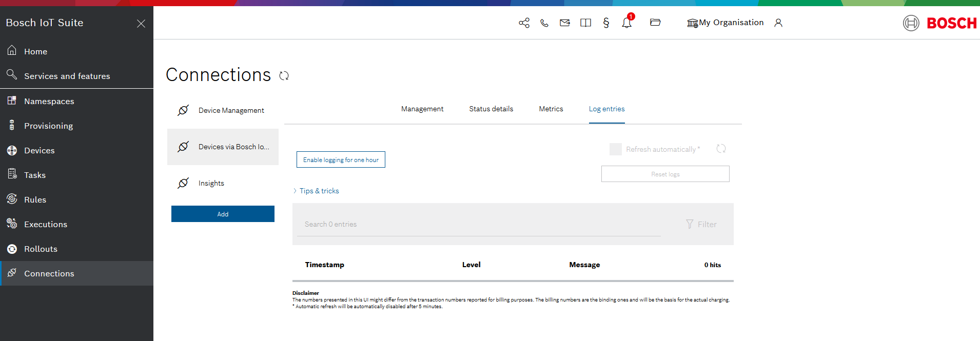Click the folder icon in top bar
Screen dimensions: 980x341
[x=655, y=22]
